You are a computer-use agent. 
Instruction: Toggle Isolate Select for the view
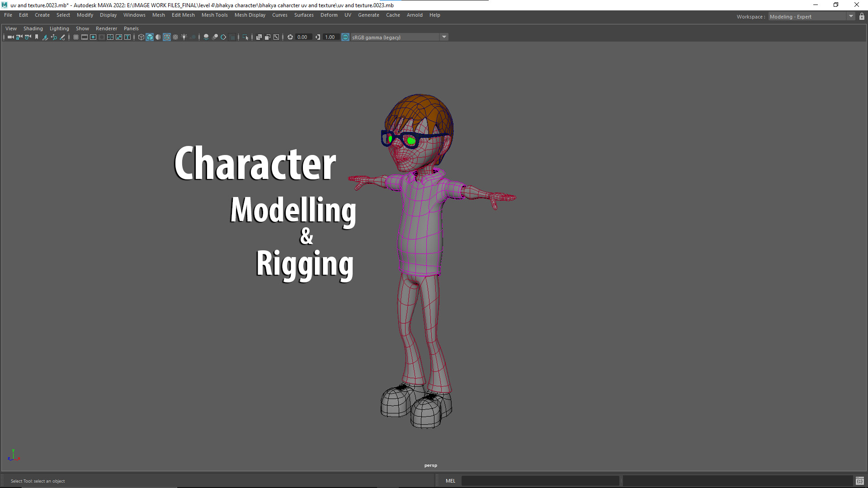click(x=246, y=37)
